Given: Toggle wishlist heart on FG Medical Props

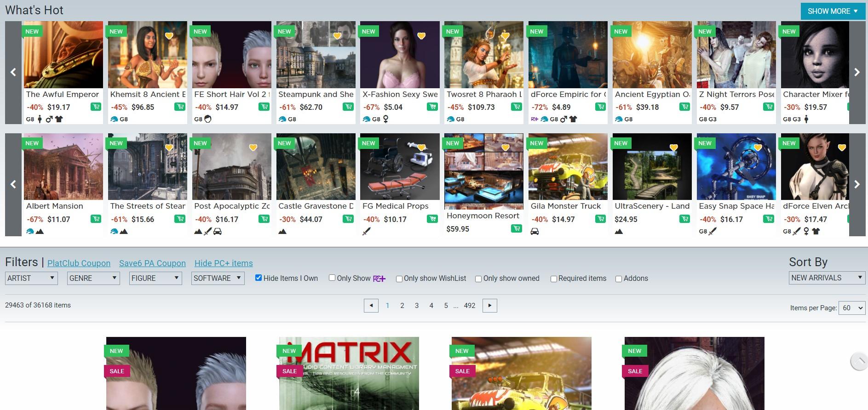Looking at the screenshot, I should click(421, 148).
